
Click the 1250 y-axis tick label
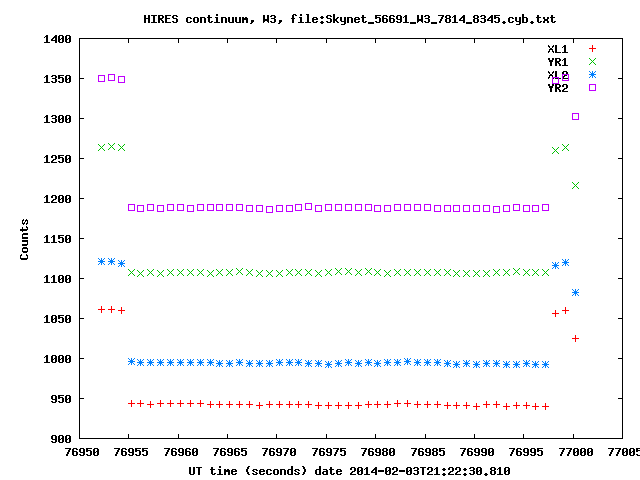click(57, 159)
